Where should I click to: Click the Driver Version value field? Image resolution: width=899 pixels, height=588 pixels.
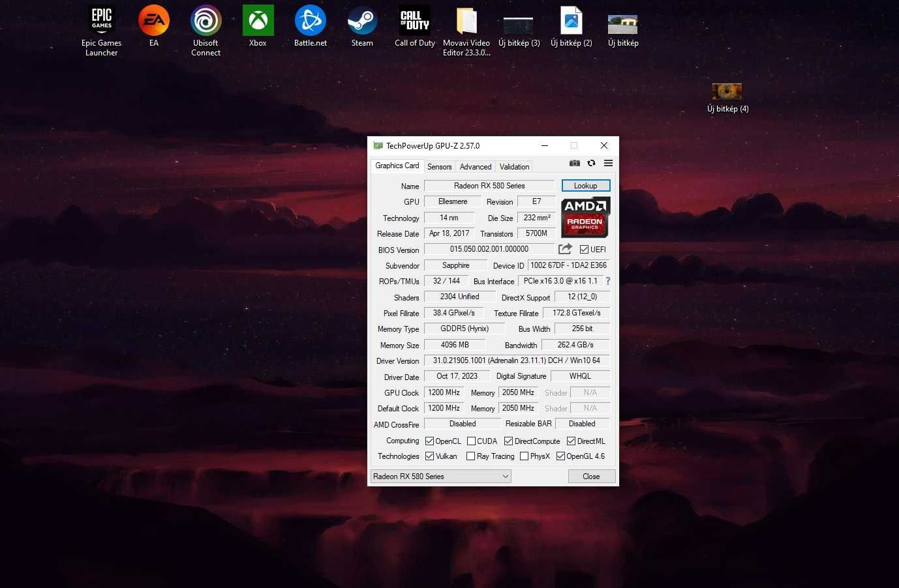point(517,360)
